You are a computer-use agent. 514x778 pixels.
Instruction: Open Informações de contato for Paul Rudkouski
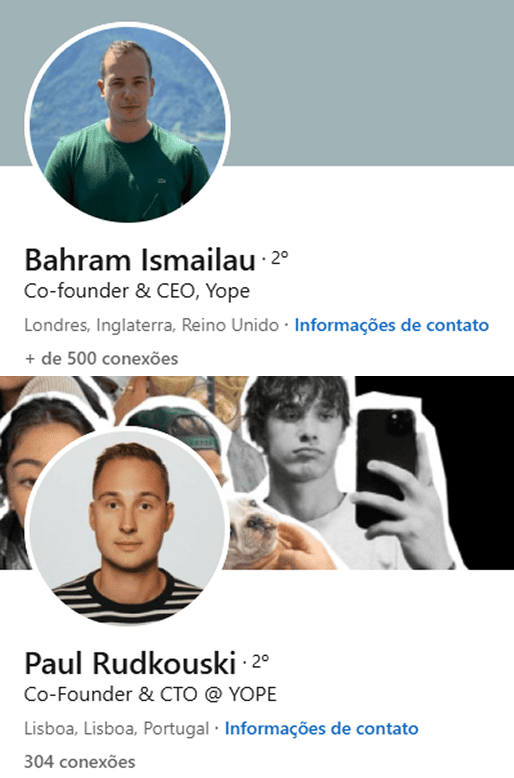pos(321,728)
